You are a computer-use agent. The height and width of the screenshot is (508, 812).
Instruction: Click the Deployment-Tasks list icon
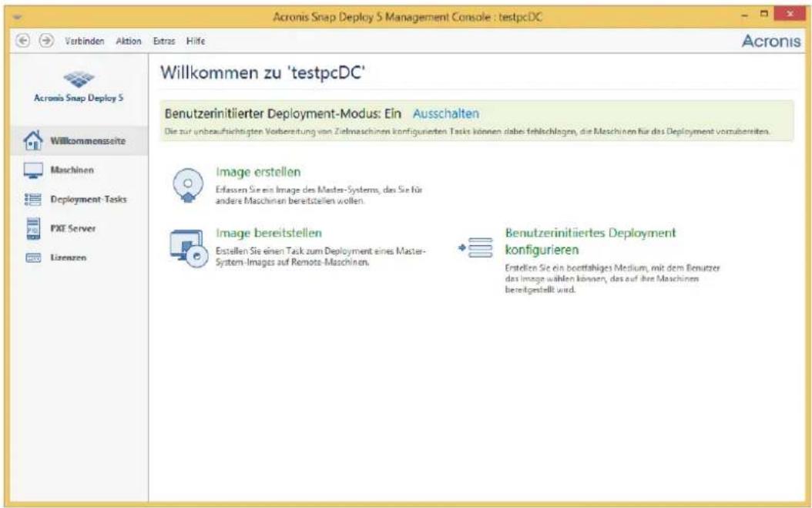(x=33, y=199)
